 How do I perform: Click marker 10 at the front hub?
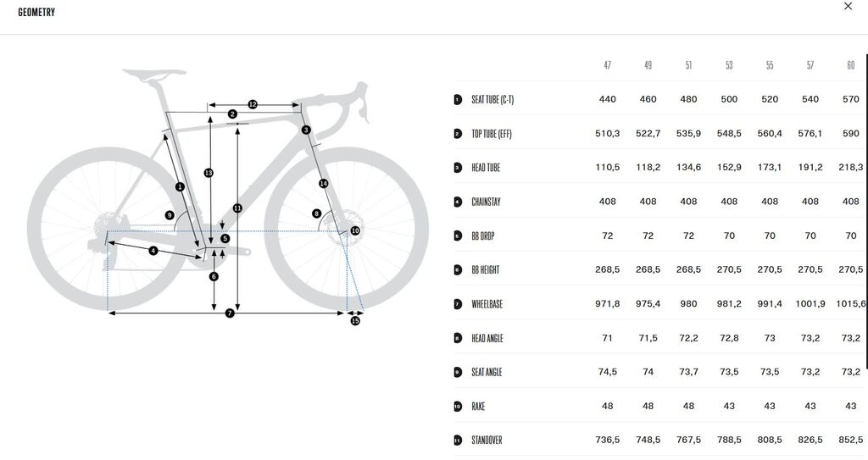pyautogui.click(x=355, y=230)
